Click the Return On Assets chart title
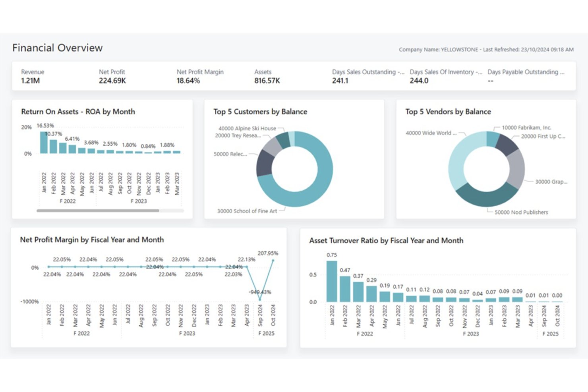 click(78, 112)
